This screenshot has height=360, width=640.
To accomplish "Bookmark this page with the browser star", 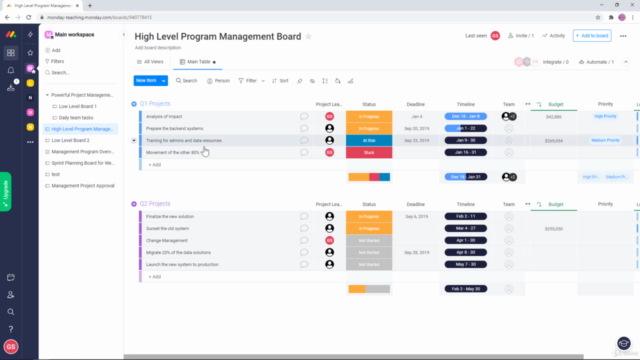I will pos(598,18).
